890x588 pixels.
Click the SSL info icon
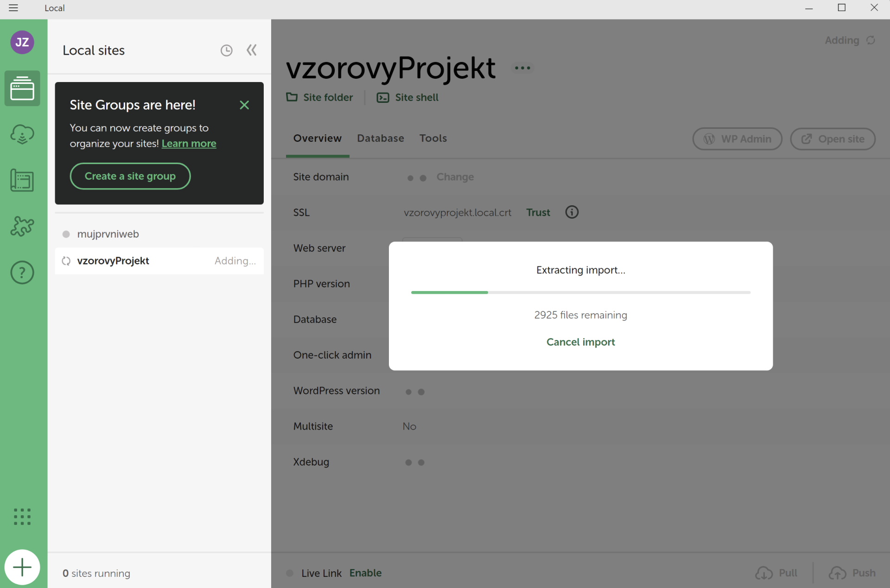point(572,212)
